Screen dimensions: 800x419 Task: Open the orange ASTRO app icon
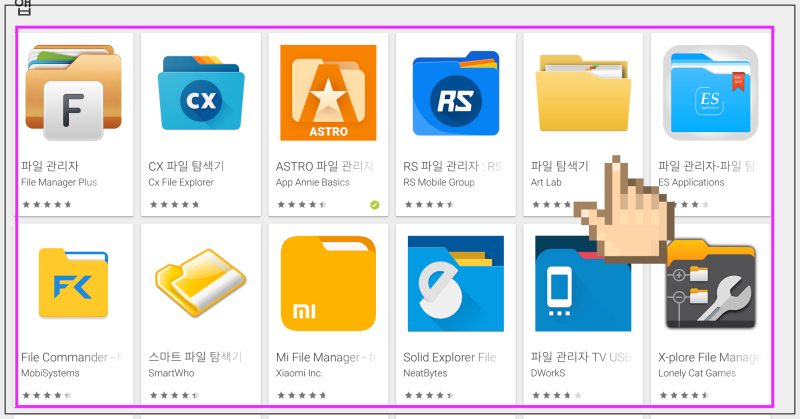(x=328, y=92)
